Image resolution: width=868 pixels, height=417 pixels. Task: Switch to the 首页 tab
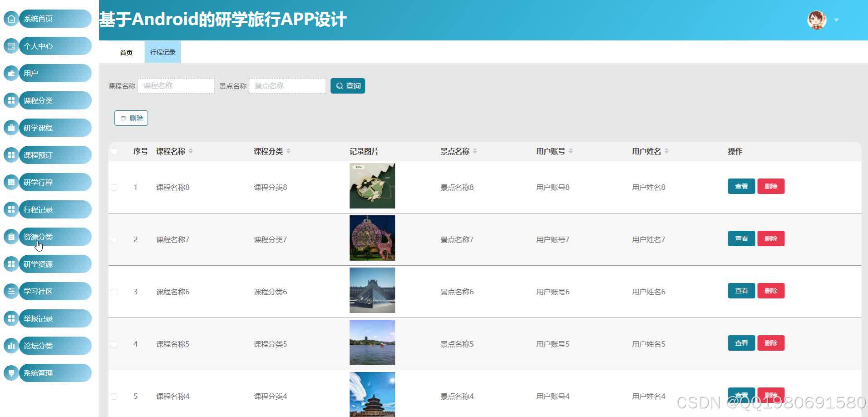pyautogui.click(x=126, y=52)
